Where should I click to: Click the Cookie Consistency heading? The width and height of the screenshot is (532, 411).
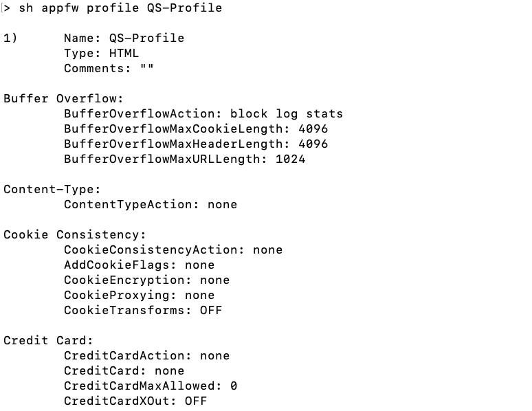tap(75, 234)
